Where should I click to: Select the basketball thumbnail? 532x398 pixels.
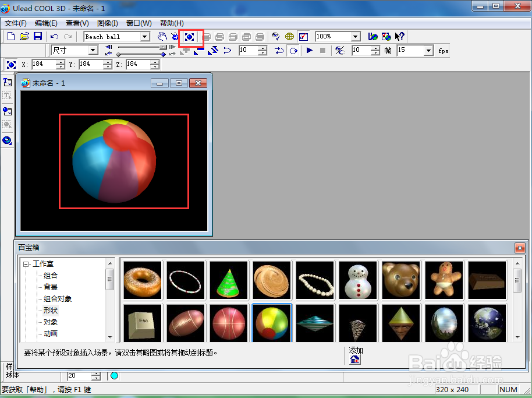(229, 323)
